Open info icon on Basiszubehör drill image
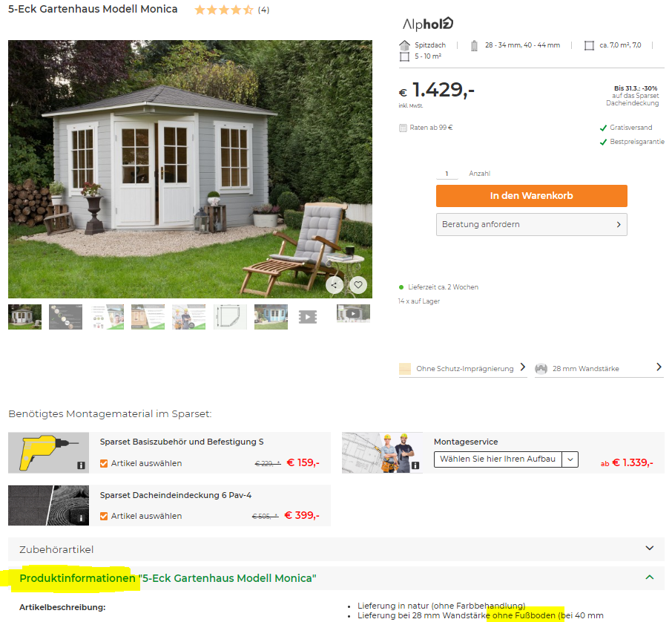This screenshot has width=672, height=622. coord(81,465)
